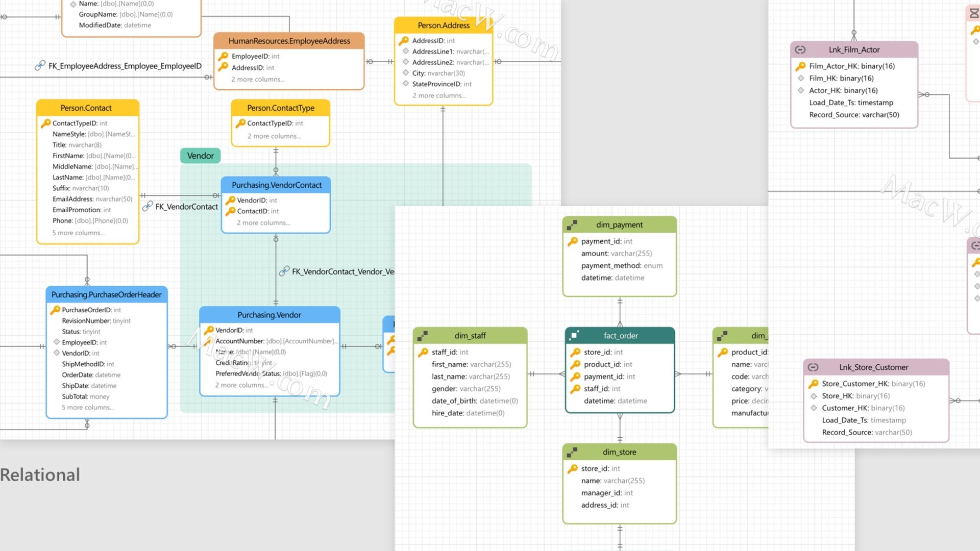Select the Person.ContactType table header
The height and width of the screenshot is (551, 980).
tap(281, 108)
